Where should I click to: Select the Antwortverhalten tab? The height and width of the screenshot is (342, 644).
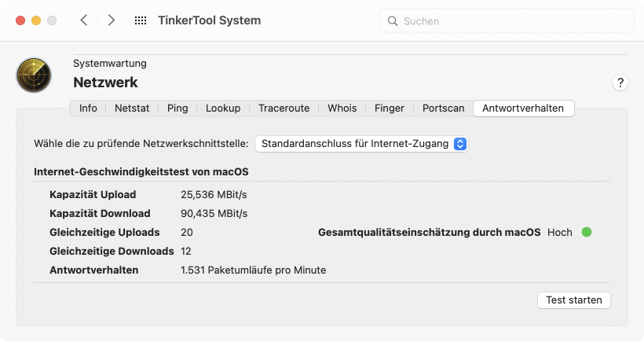523,108
